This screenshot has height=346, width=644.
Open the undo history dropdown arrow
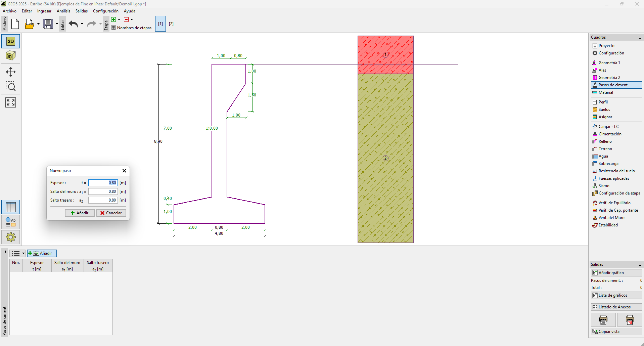click(x=82, y=24)
